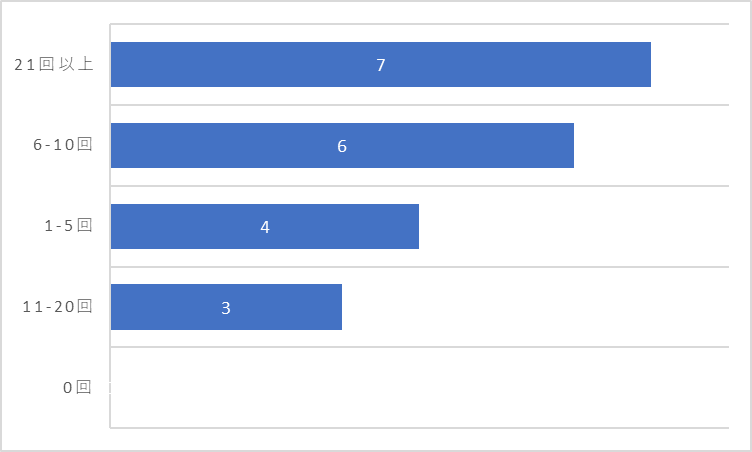This screenshot has height=452, width=752.
Task: Click the vertical category axis line
Action: 110,226
